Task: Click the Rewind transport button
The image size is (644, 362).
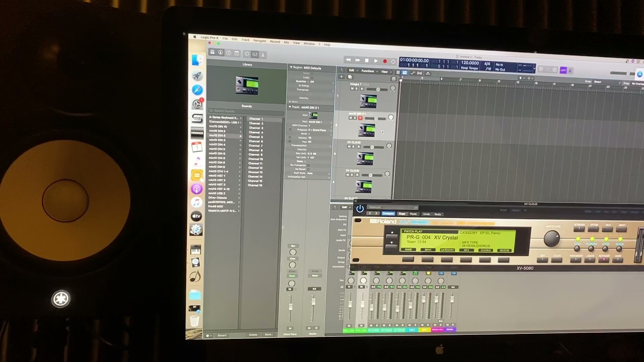Action: [x=348, y=60]
